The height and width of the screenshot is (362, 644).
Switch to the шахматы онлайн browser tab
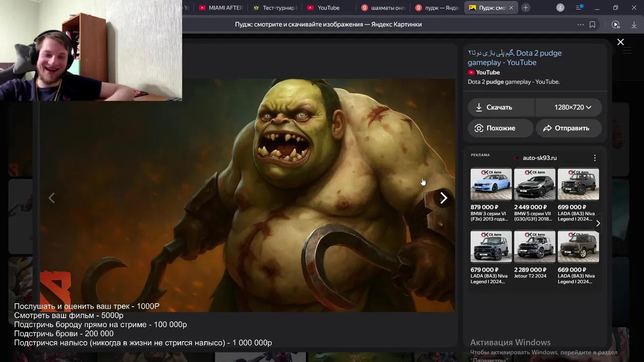[383, 8]
